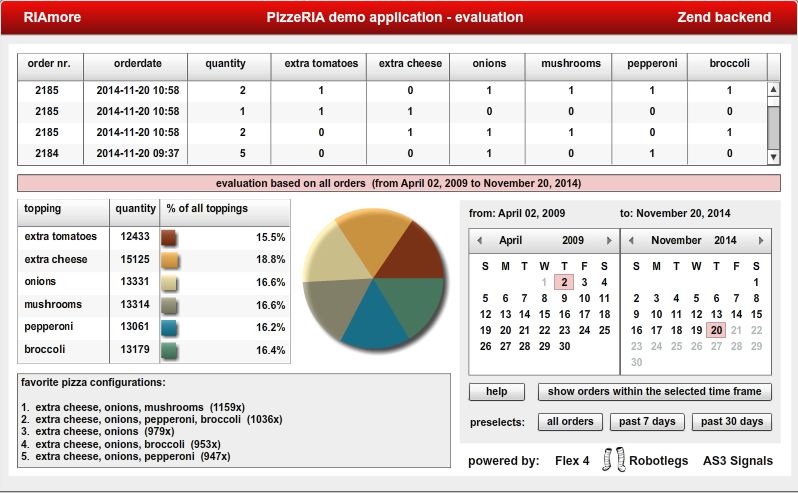Click pepperoni blue color swatch
798x493 pixels.
[169, 328]
